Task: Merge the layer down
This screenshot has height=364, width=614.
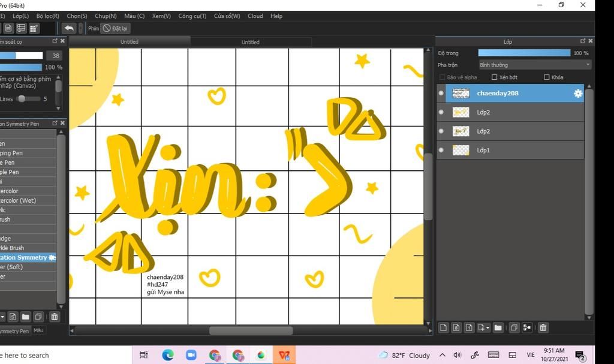Action: [x=527, y=327]
